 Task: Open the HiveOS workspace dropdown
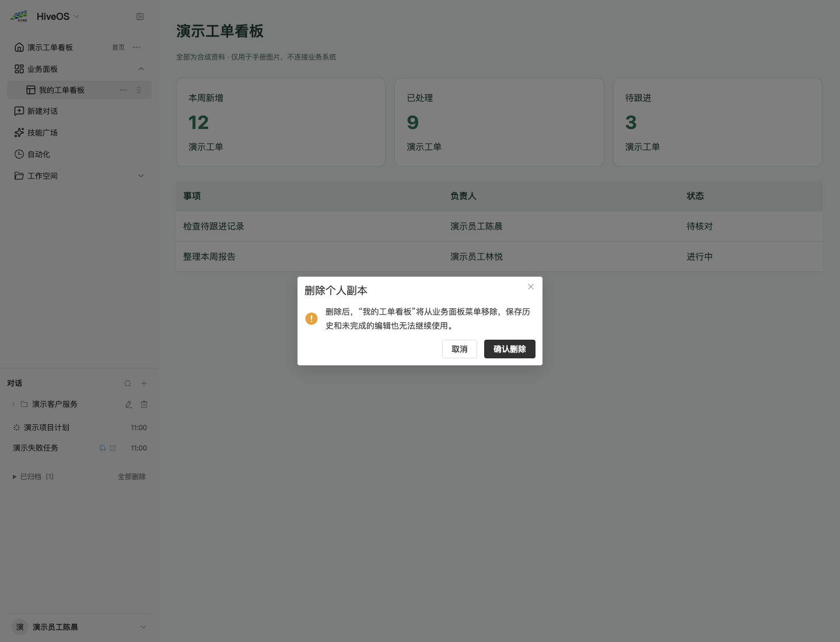coord(76,16)
